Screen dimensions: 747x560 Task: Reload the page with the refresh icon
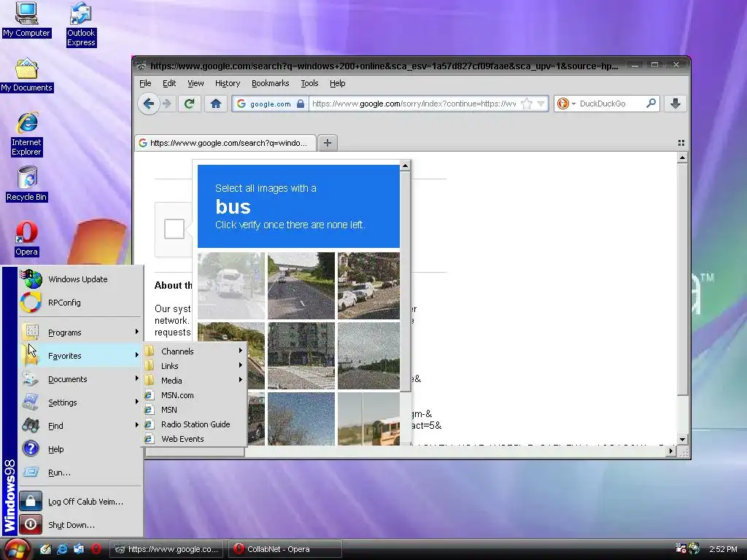pyautogui.click(x=189, y=104)
